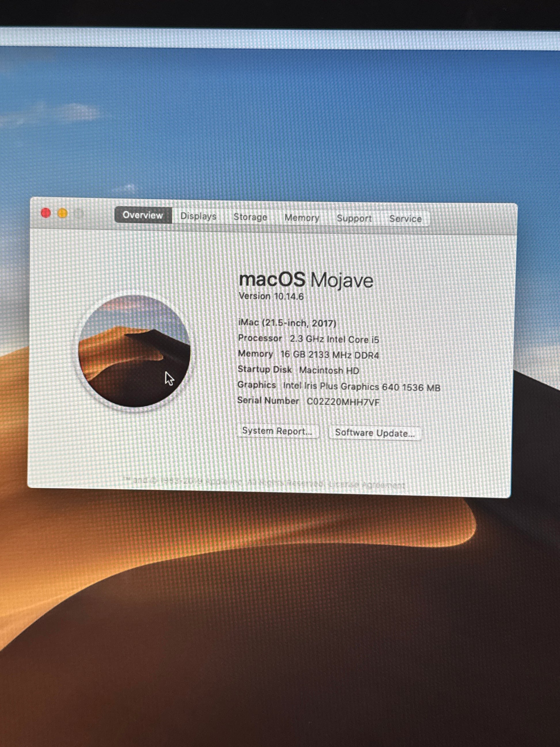Screen dimensions: 560x747
Task: Go to the Service tab
Action: (x=405, y=219)
